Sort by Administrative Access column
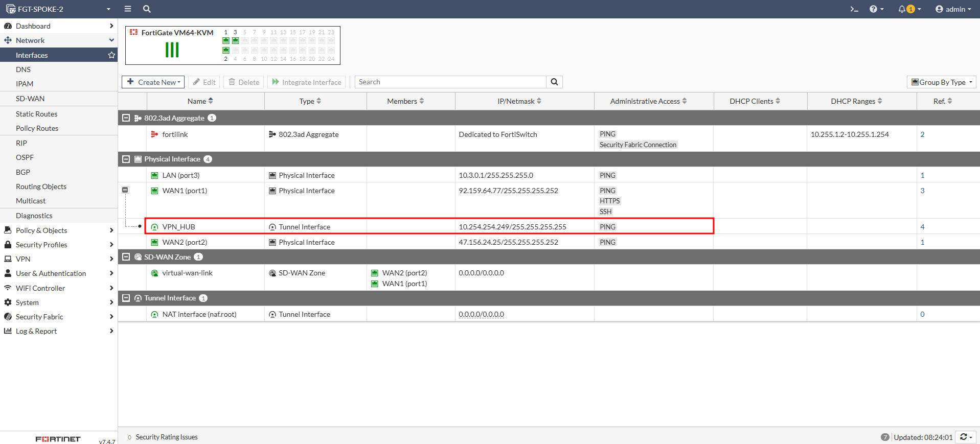This screenshot has width=980, height=444. [x=648, y=101]
